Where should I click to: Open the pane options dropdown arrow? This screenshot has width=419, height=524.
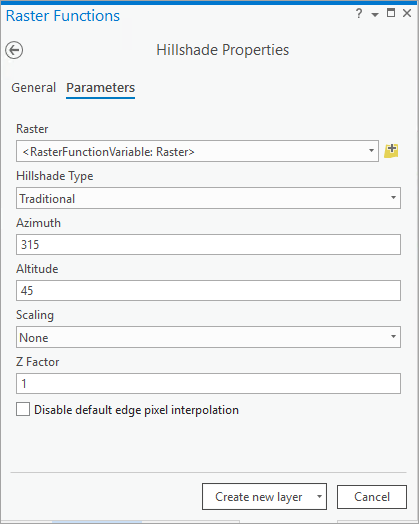(x=375, y=15)
